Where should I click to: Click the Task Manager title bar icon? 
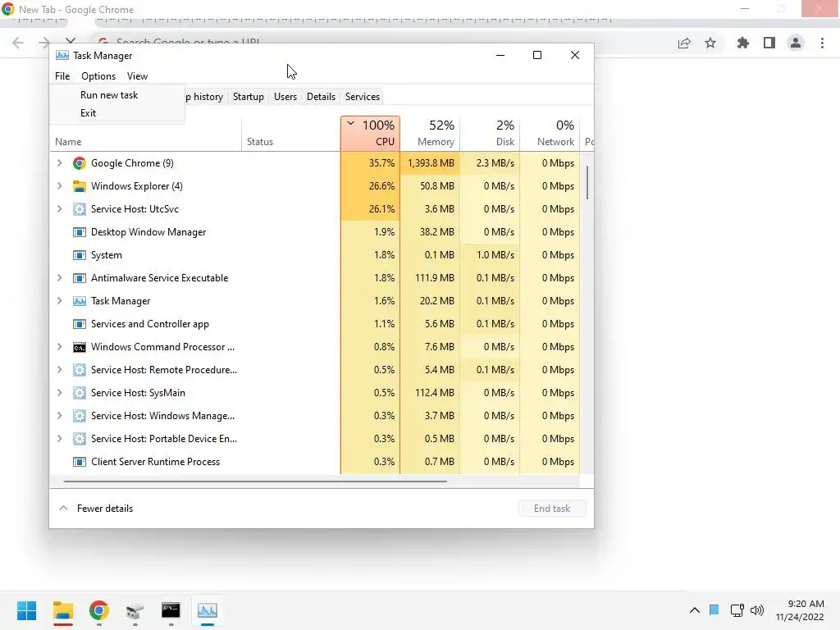click(62, 56)
